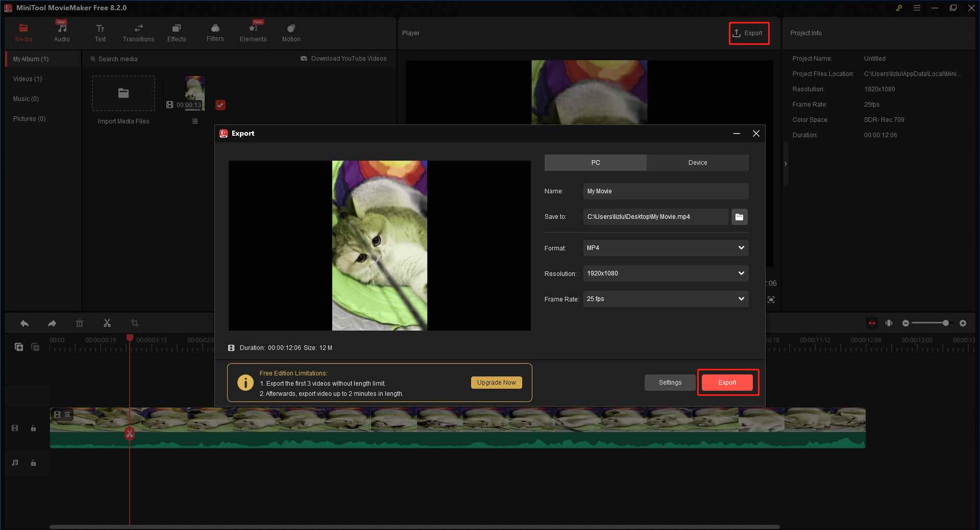Expand the Frame Rate dropdown showing 25 fps
The height and width of the screenshot is (530, 980).
click(x=666, y=299)
